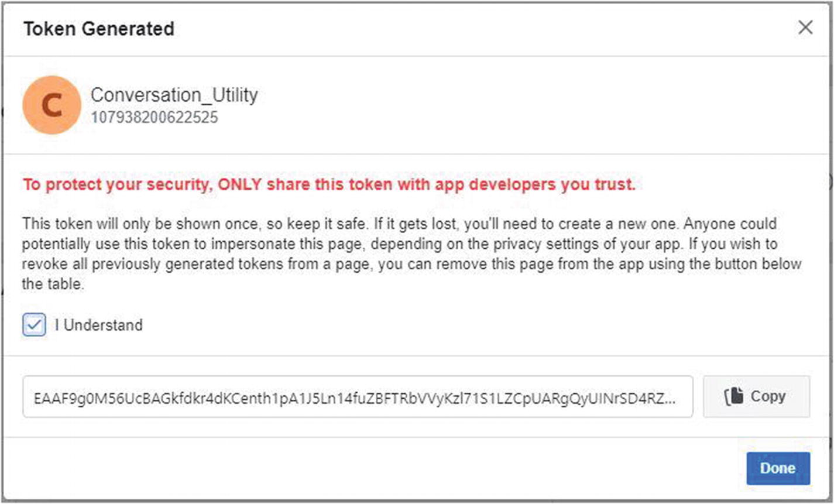Click the clipboard icon inside Copy button
This screenshot has width=834, height=504.
(734, 396)
